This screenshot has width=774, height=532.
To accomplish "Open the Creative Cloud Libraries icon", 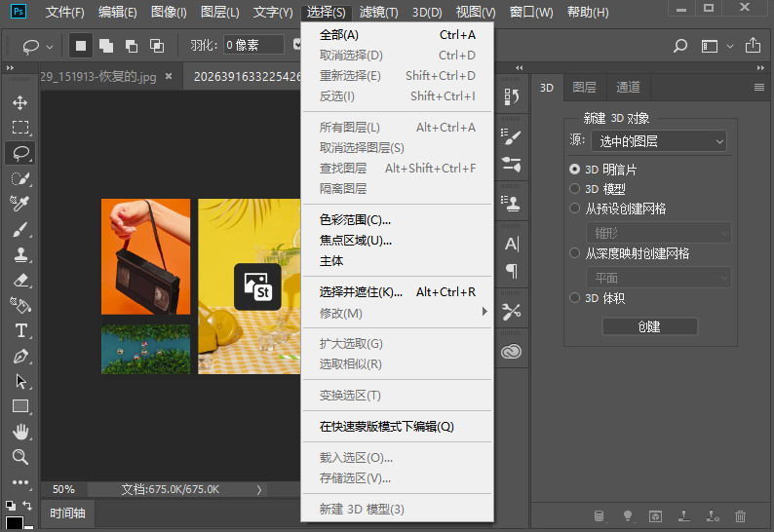I will pos(511,352).
